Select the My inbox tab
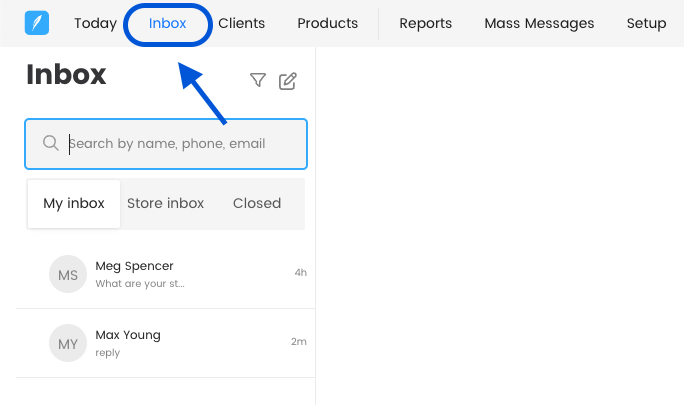 click(x=74, y=203)
